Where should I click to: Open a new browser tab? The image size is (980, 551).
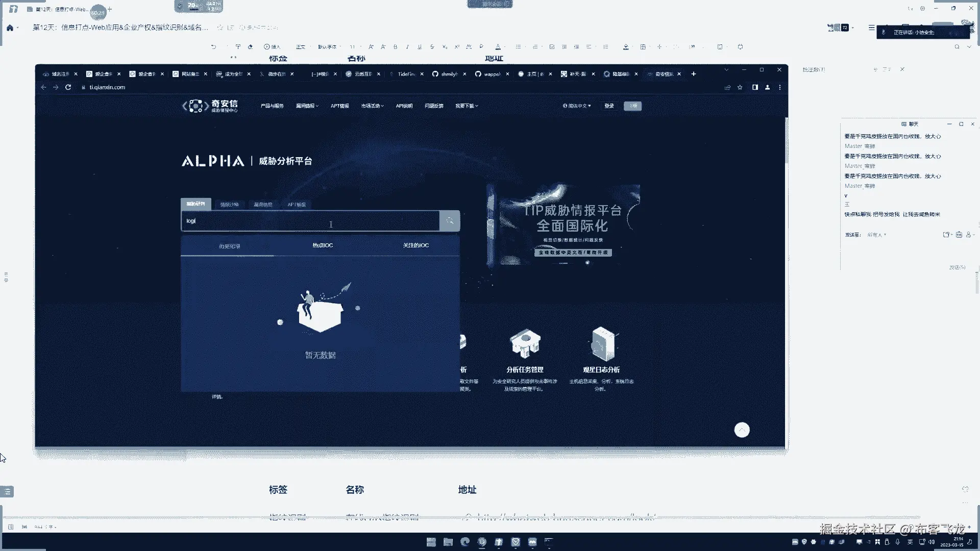[x=694, y=74]
